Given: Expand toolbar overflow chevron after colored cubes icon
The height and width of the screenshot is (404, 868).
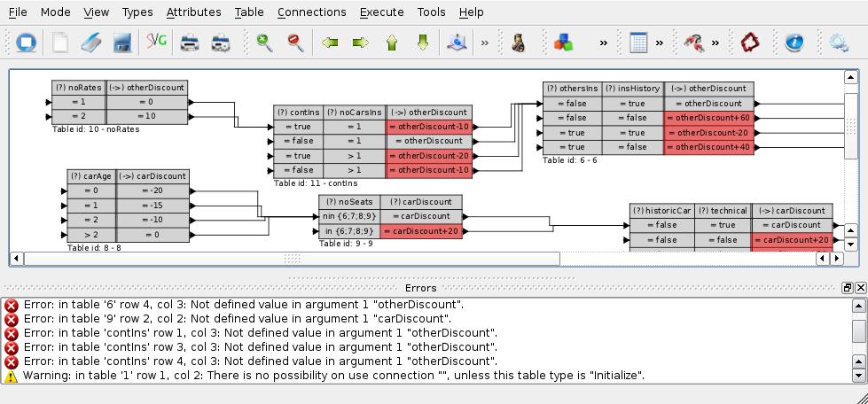Looking at the screenshot, I should 604,43.
